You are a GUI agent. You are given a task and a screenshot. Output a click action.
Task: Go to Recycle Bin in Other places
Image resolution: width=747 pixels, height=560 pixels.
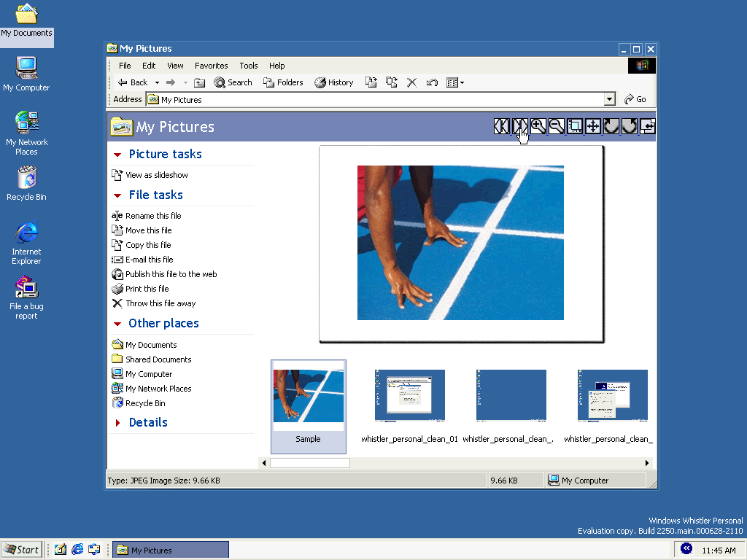click(145, 403)
